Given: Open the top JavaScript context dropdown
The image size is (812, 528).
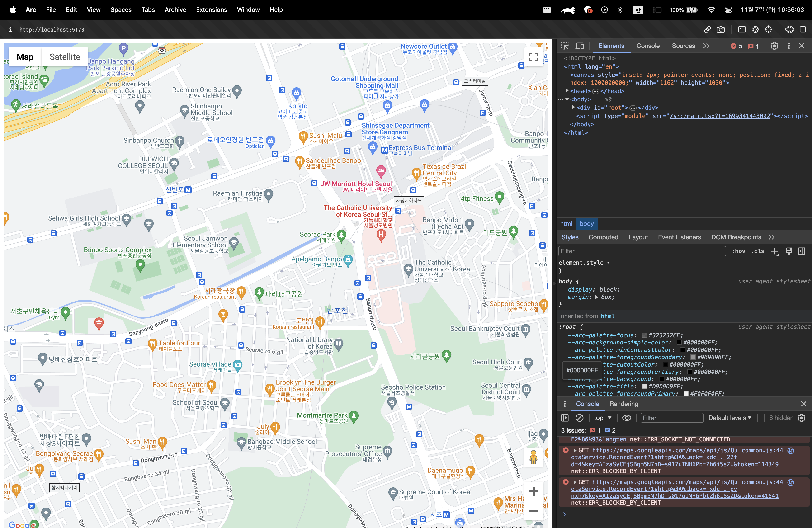Looking at the screenshot, I should pyautogui.click(x=602, y=418).
